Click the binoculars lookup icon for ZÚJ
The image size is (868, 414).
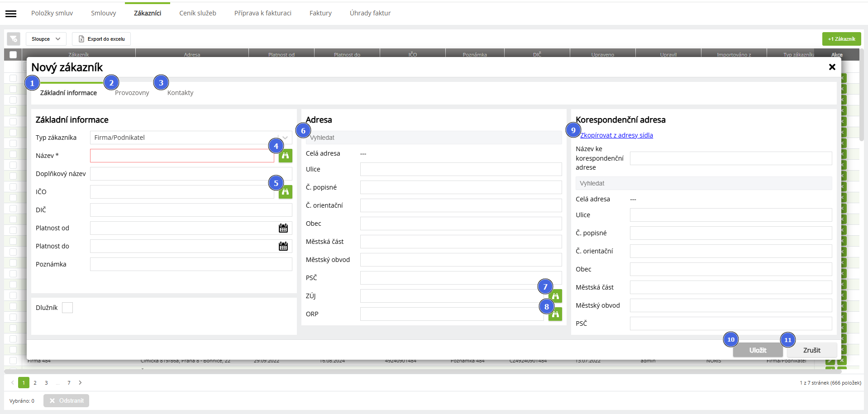555,296
